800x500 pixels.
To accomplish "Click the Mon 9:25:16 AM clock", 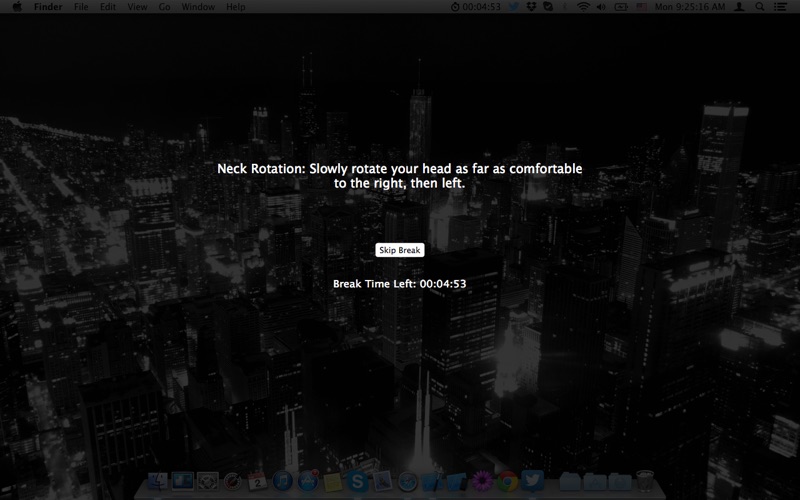I will (x=690, y=7).
